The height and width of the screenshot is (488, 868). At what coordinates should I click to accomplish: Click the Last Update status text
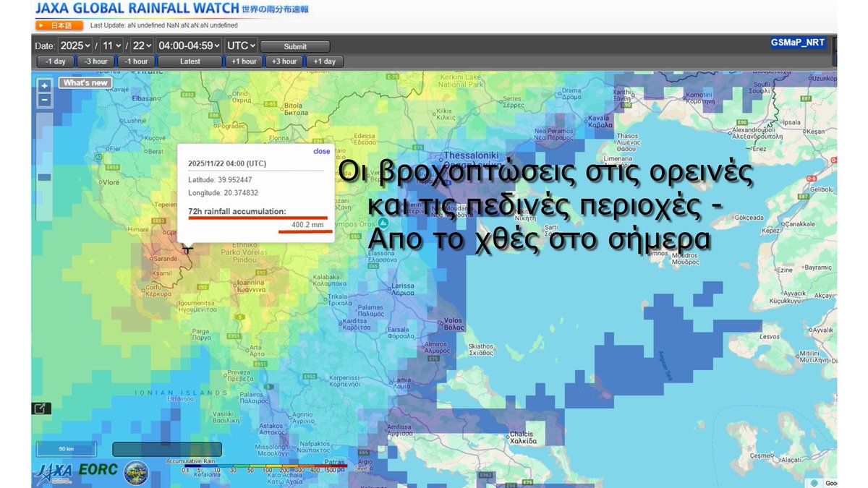pos(164,25)
